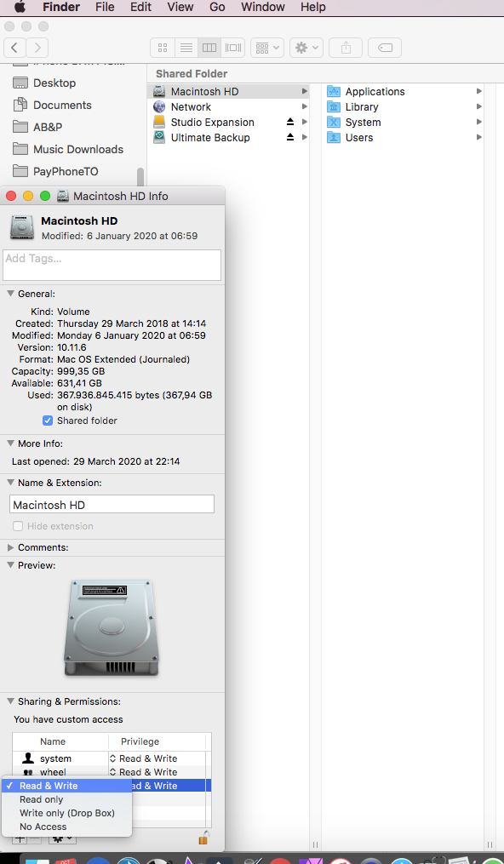Screen dimensions: 504x864
Task: Choose Write only (Drop Box) option
Action: (x=66, y=813)
